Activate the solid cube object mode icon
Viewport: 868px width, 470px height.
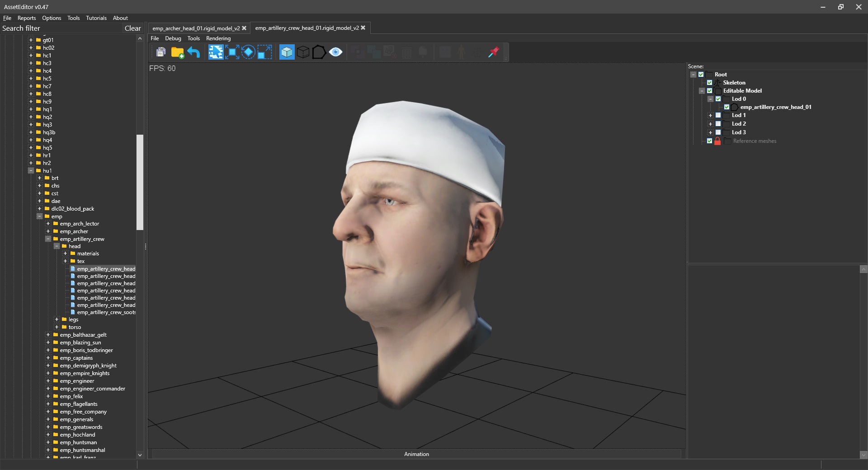[287, 52]
